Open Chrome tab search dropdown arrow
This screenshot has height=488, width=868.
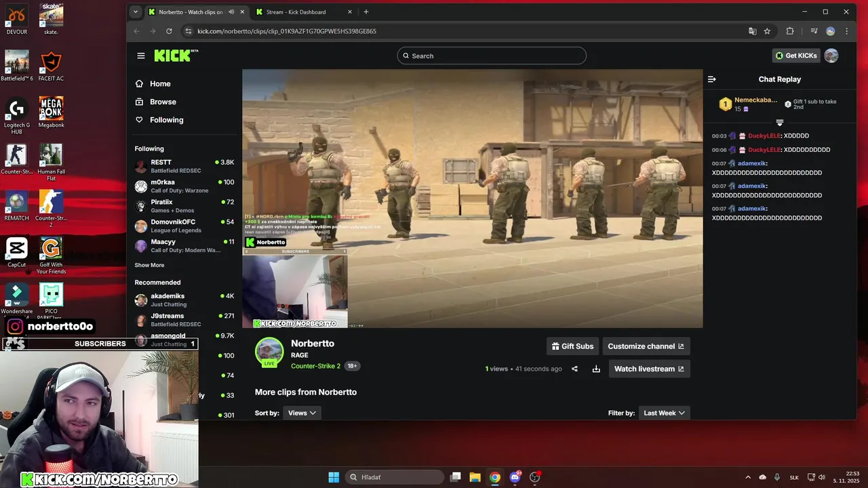(x=136, y=12)
